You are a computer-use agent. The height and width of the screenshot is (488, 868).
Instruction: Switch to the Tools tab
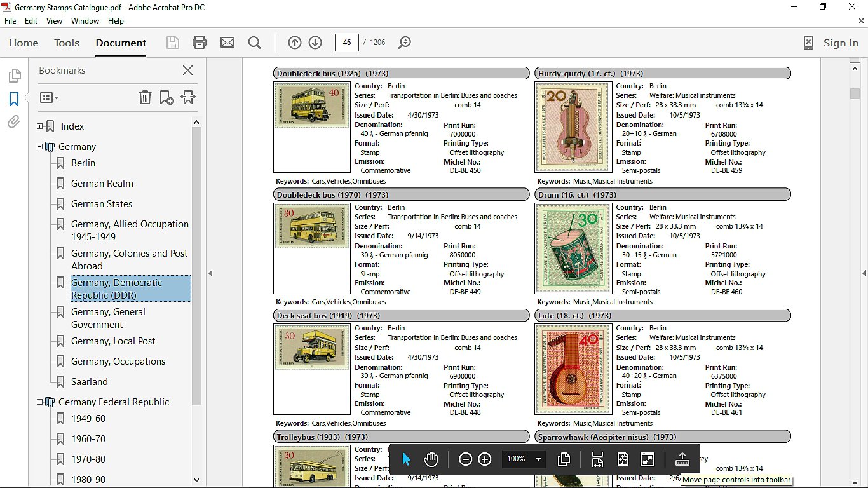[67, 43]
